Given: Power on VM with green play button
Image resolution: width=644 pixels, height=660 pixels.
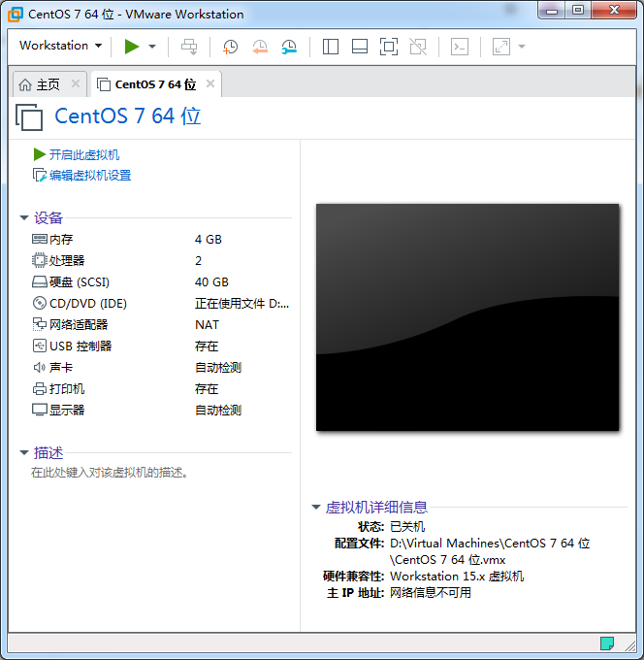Looking at the screenshot, I should (132, 47).
